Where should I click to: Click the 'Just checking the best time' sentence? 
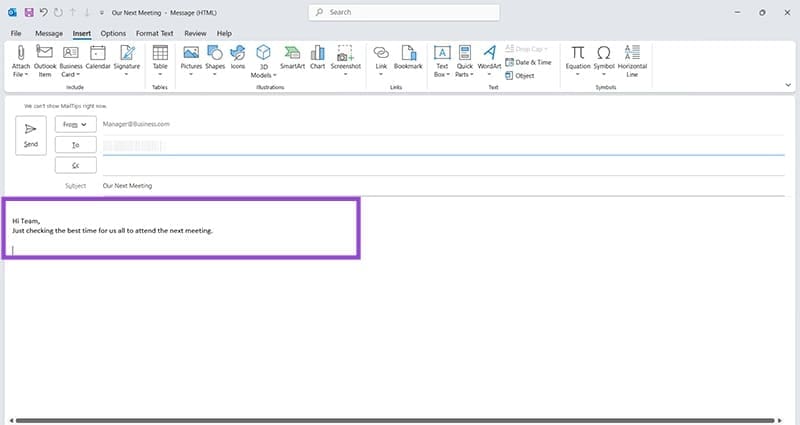[x=112, y=231]
